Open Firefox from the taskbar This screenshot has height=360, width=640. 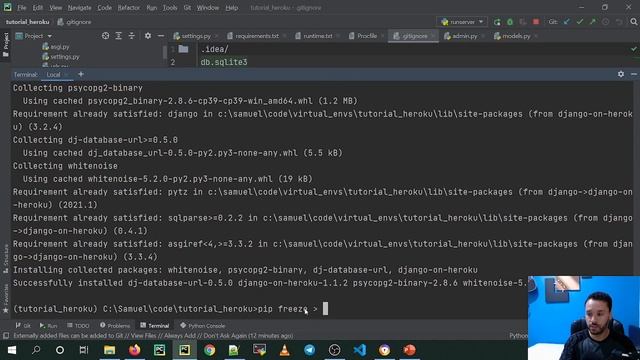point(134,350)
